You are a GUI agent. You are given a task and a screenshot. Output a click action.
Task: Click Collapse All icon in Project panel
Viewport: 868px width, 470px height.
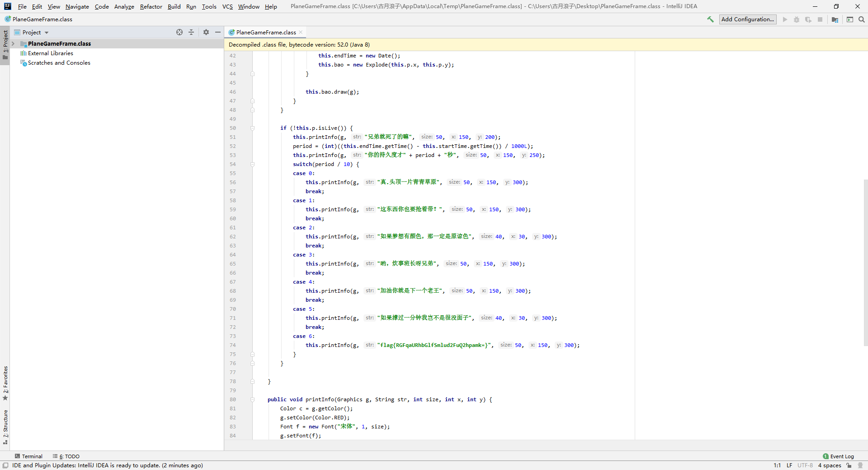[191, 32]
